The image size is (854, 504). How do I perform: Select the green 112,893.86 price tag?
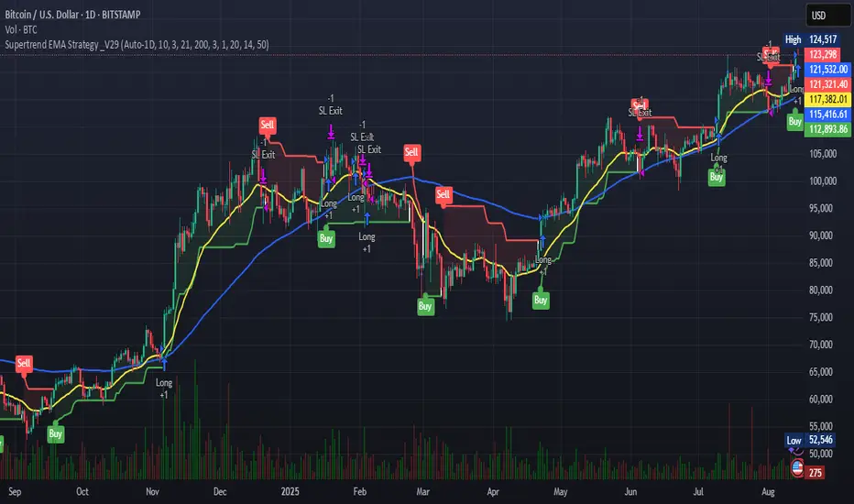(827, 129)
